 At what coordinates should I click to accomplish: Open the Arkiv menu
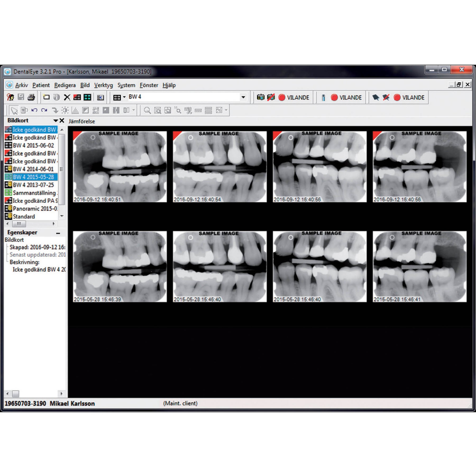[21, 85]
